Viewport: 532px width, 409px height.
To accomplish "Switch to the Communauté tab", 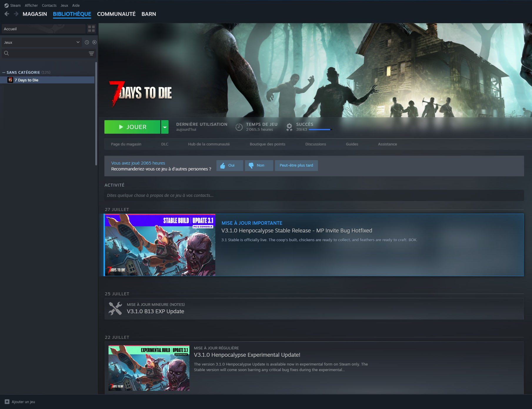I will [x=116, y=14].
